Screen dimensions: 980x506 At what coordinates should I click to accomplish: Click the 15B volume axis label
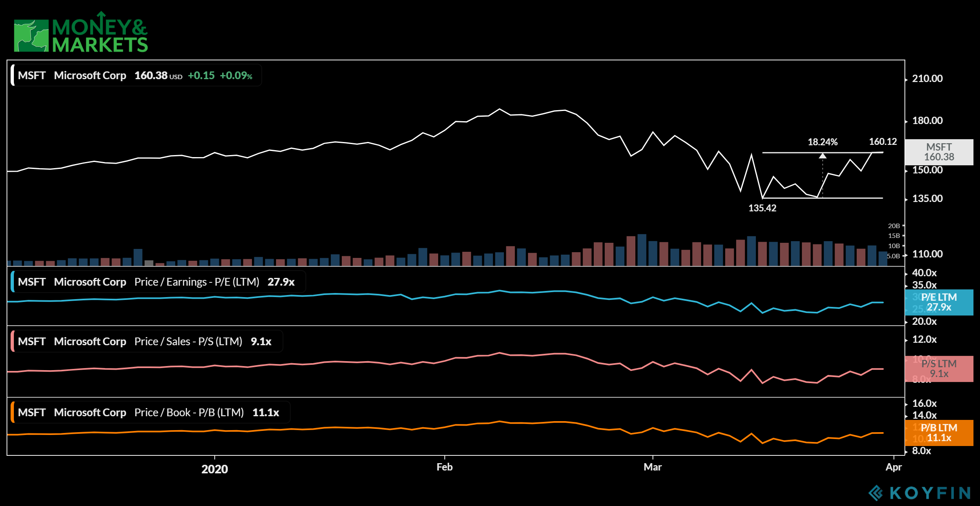[x=894, y=236]
